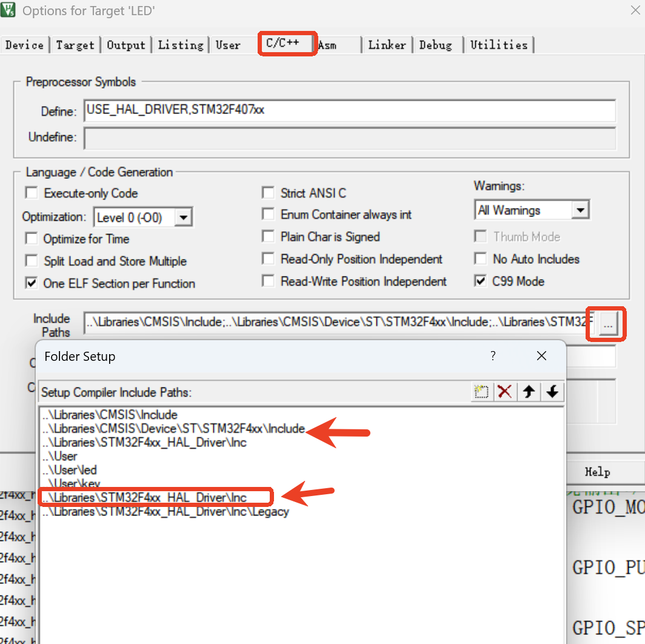Move the selected path up
Viewport: 645px width, 644px height.
pyautogui.click(x=528, y=392)
